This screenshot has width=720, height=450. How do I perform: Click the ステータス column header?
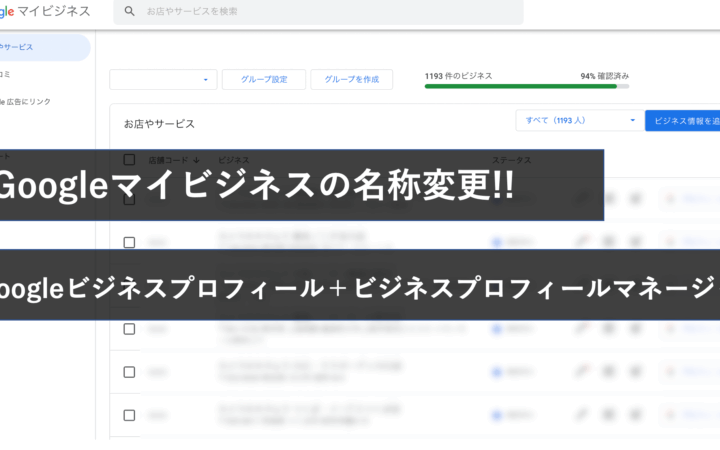point(512,160)
